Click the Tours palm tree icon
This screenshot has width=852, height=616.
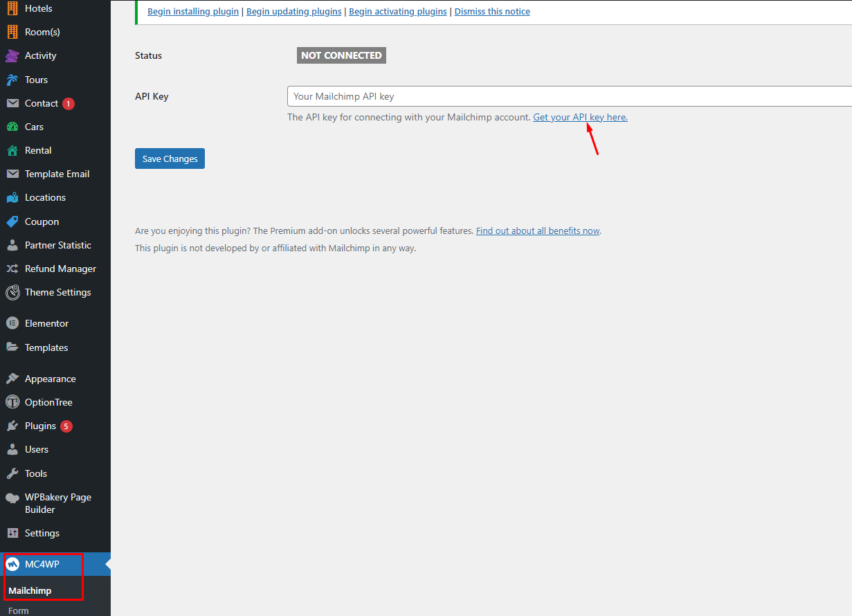(12, 80)
